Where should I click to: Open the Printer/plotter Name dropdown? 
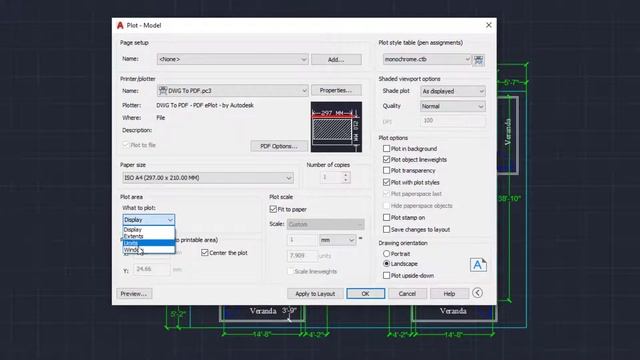(232, 91)
